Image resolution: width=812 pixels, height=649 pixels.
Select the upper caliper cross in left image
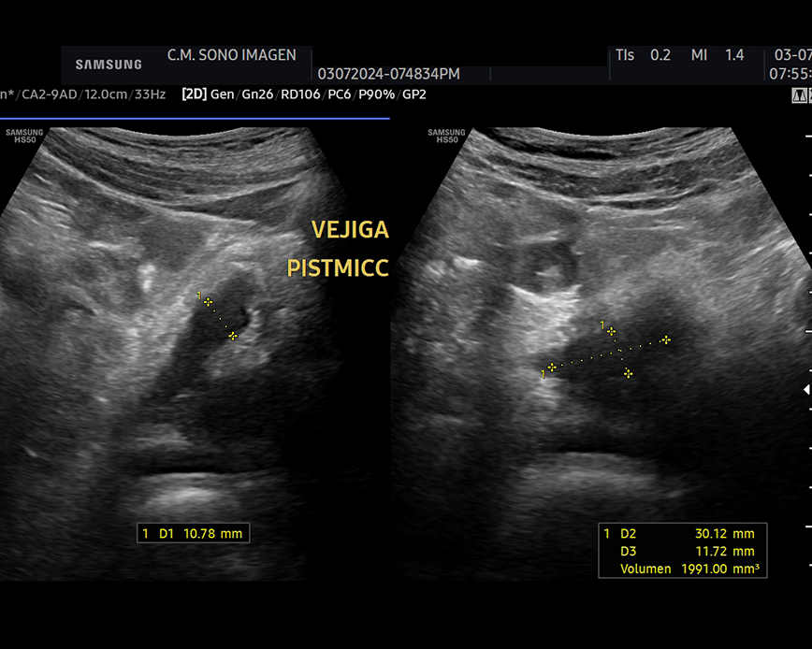pyautogui.click(x=208, y=302)
